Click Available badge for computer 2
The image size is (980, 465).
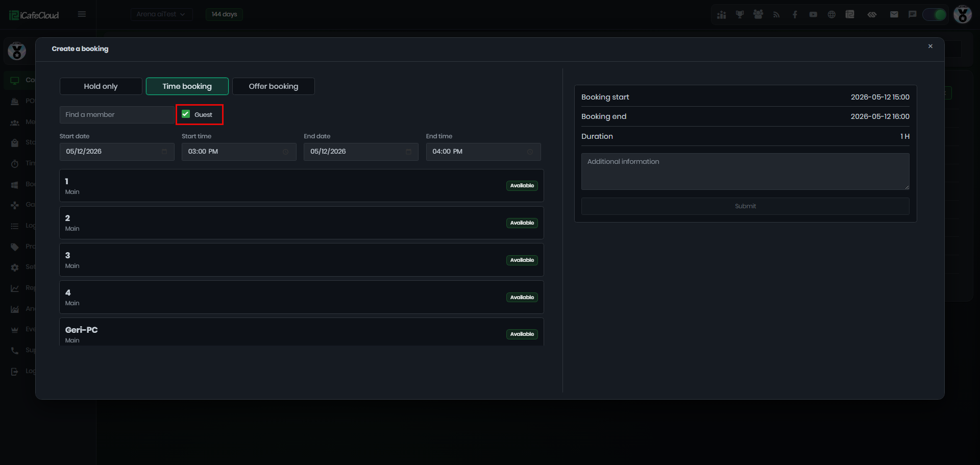(522, 223)
